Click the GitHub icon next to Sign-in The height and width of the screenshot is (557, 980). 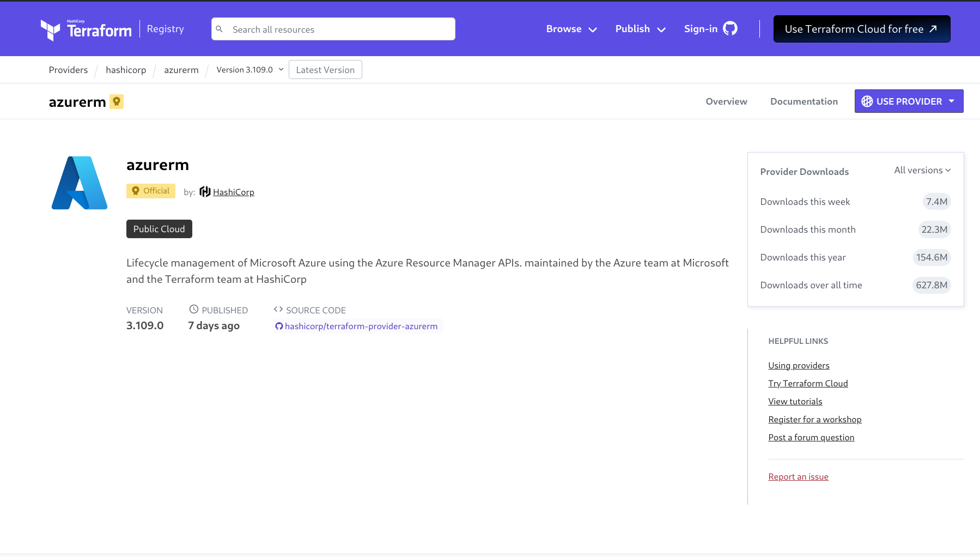pos(730,28)
